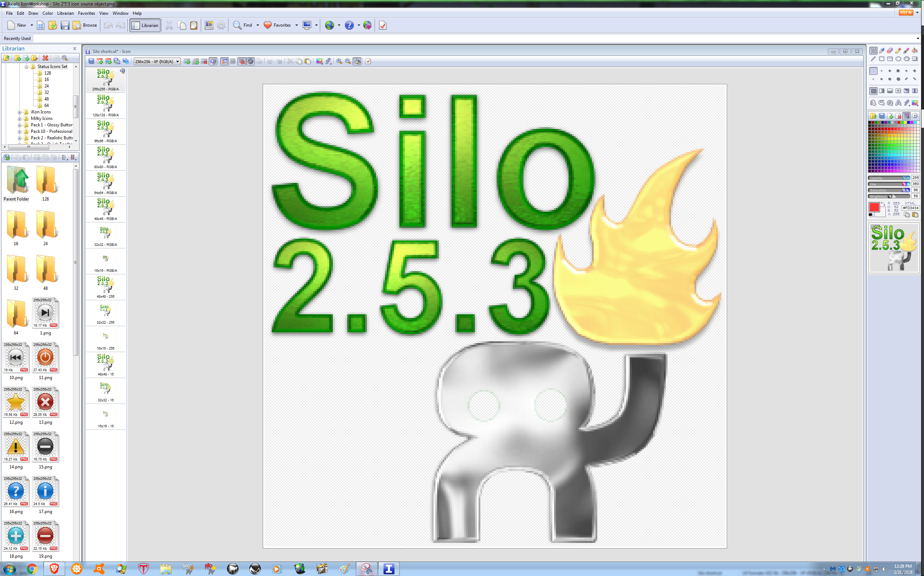The height and width of the screenshot is (576, 924).
Task: Delete selected item in Librarian toolbar
Action: pyautogui.click(x=45, y=58)
